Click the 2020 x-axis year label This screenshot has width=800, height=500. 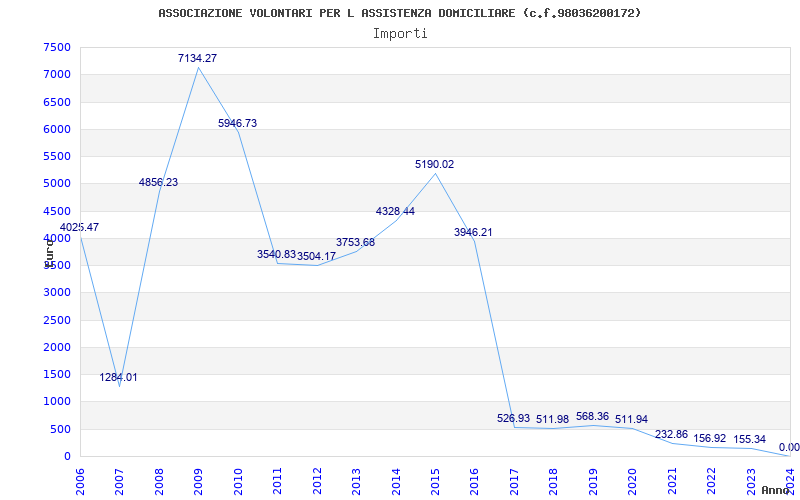point(633,482)
